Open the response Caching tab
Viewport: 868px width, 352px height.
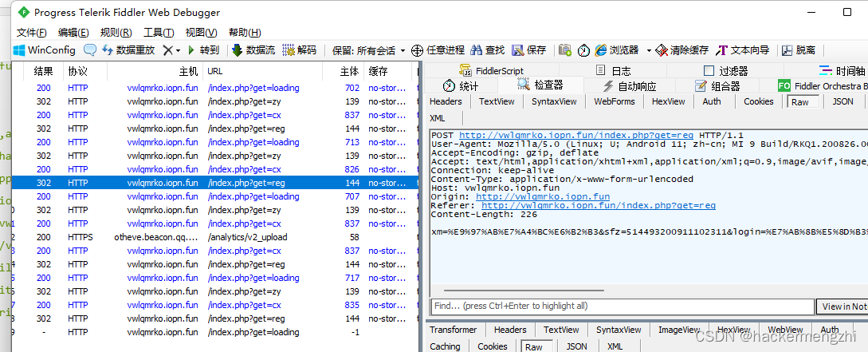click(445, 346)
